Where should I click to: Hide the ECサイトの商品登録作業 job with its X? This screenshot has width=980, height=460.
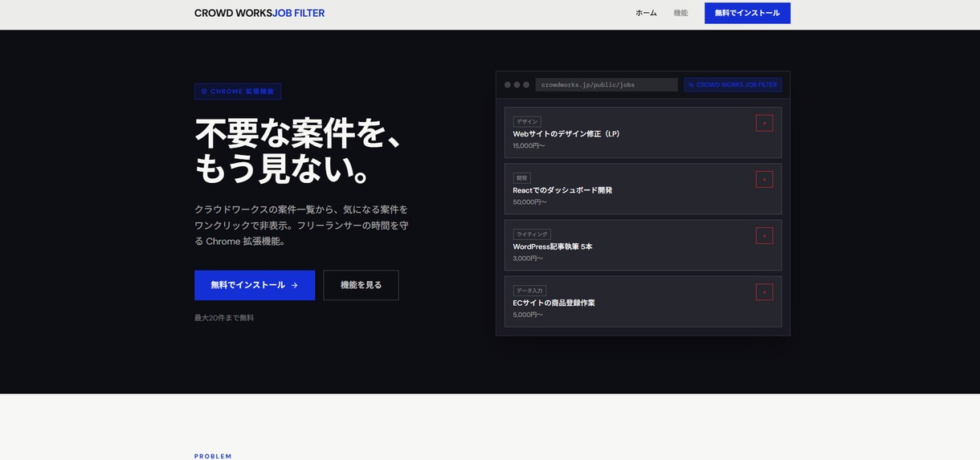point(764,292)
